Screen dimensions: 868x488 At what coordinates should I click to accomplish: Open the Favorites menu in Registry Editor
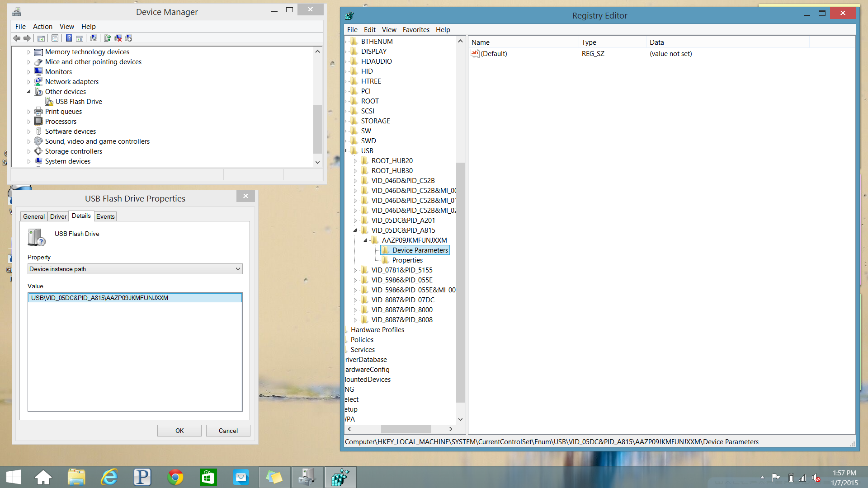pyautogui.click(x=416, y=30)
